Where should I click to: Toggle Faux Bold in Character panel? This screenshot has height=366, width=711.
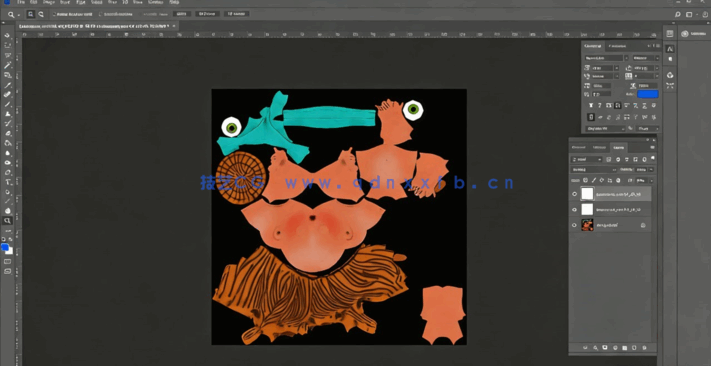coord(591,105)
